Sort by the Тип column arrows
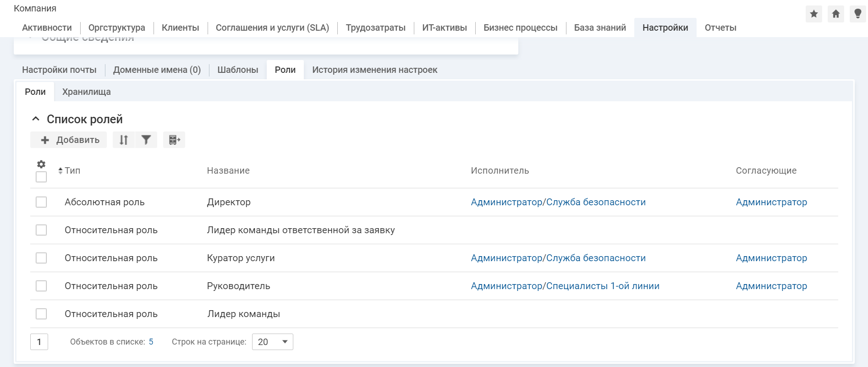This screenshot has width=868, height=367. (x=60, y=171)
